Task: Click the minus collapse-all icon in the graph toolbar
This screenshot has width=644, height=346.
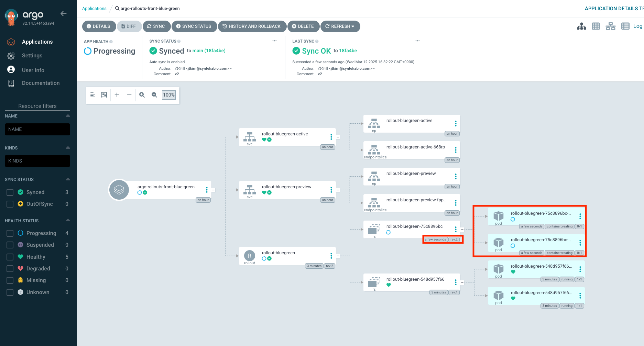Action: pos(129,95)
